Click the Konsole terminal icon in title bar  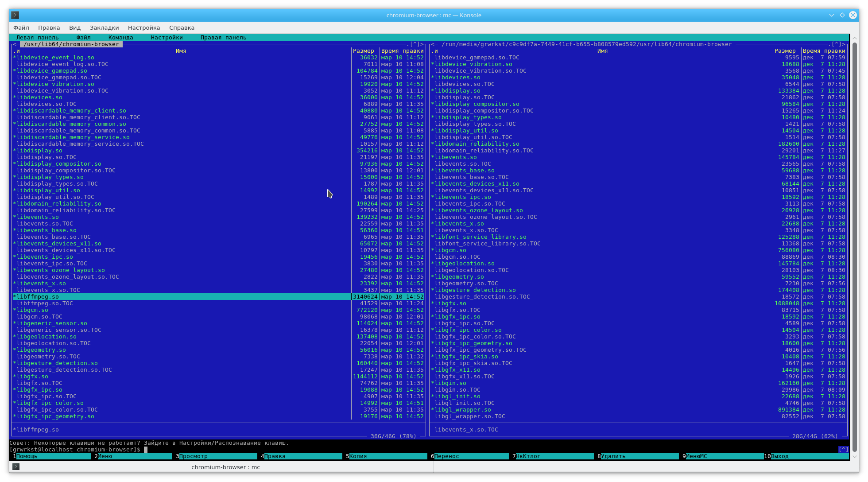[x=15, y=15]
